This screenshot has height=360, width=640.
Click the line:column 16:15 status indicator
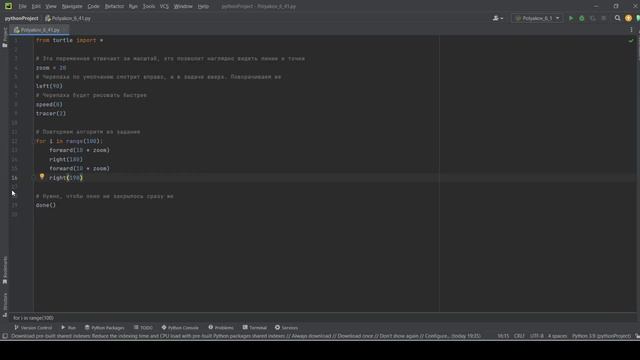[x=503, y=336]
